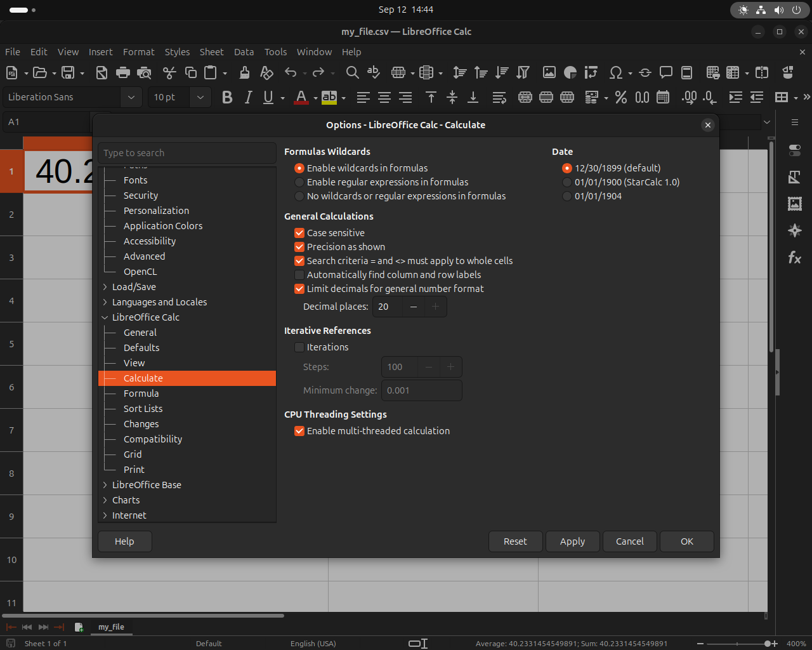Select Enable regular expressions in formulas
The height and width of the screenshot is (650, 812).
click(x=381, y=182)
